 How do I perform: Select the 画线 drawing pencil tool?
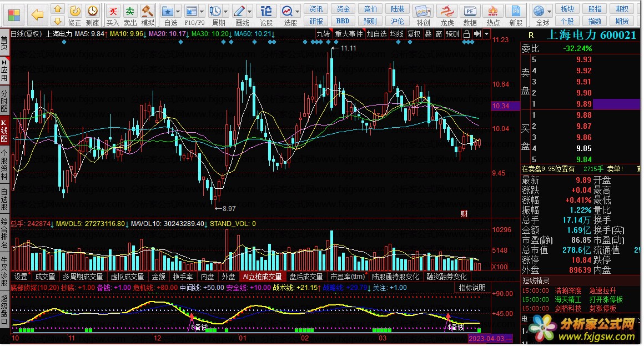tap(239, 11)
